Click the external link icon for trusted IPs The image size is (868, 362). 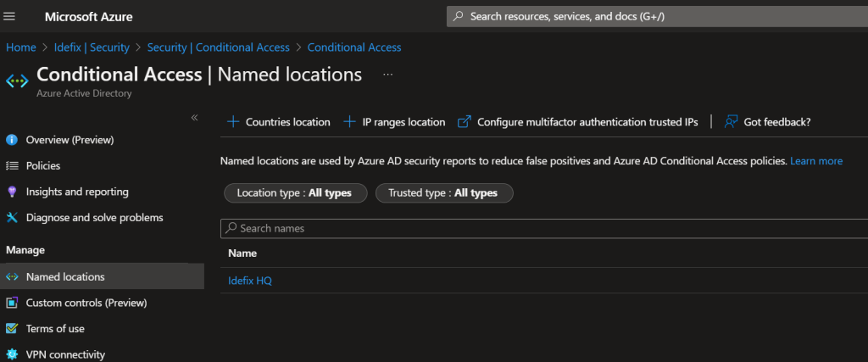coord(464,122)
